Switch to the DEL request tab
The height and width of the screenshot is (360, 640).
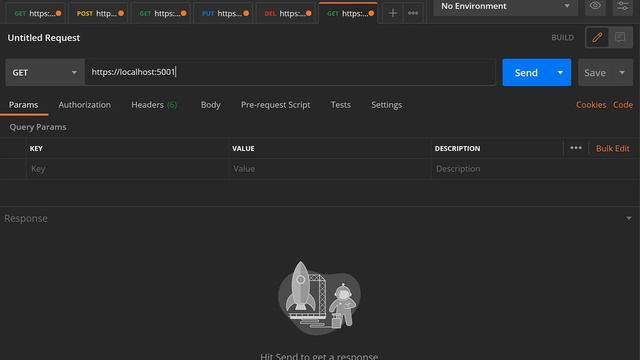tap(287, 13)
